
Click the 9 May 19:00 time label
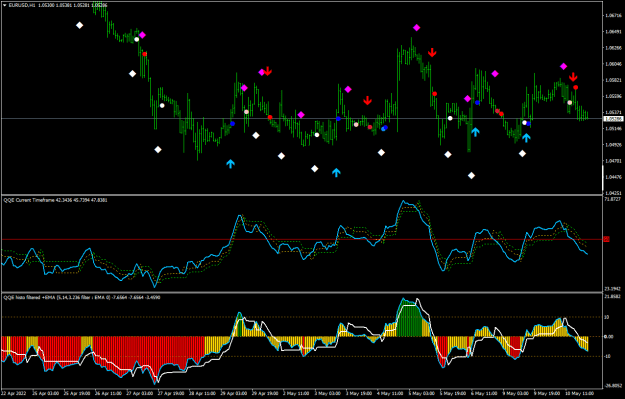click(547, 393)
